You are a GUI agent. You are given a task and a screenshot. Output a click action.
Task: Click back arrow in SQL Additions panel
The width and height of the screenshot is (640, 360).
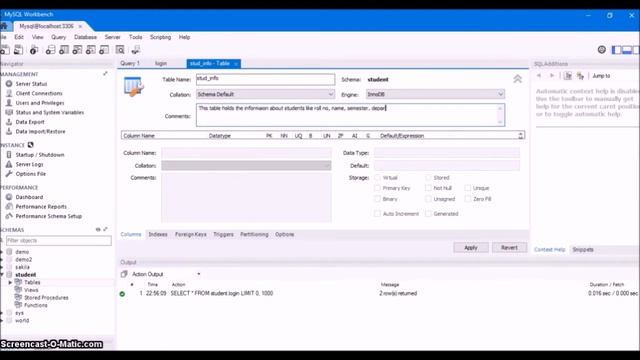[539, 76]
